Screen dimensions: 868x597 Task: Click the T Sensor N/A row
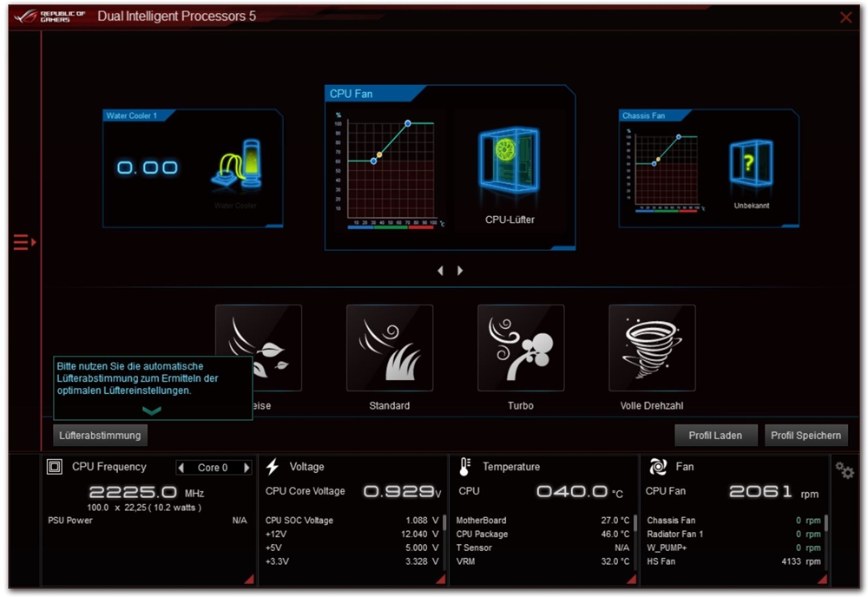click(542, 548)
